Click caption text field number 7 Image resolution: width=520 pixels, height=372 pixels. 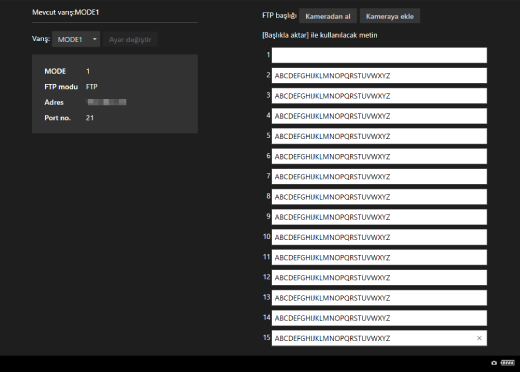pyautogui.click(x=379, y=177)
